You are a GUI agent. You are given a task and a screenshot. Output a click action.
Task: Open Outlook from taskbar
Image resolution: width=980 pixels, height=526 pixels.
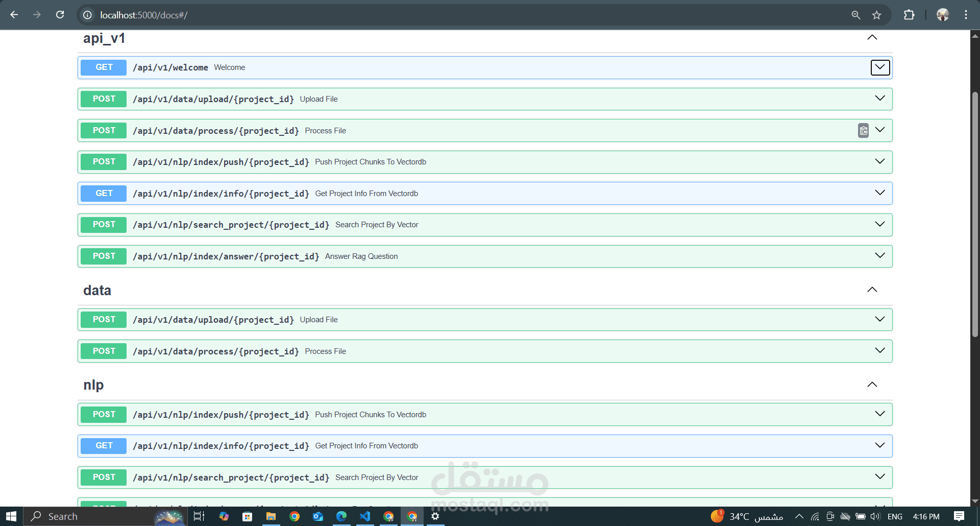[318, 516]
